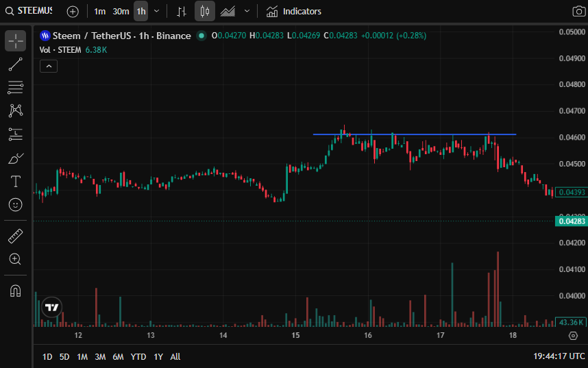Select the crosshair cursor tool

tap(15, 41)
